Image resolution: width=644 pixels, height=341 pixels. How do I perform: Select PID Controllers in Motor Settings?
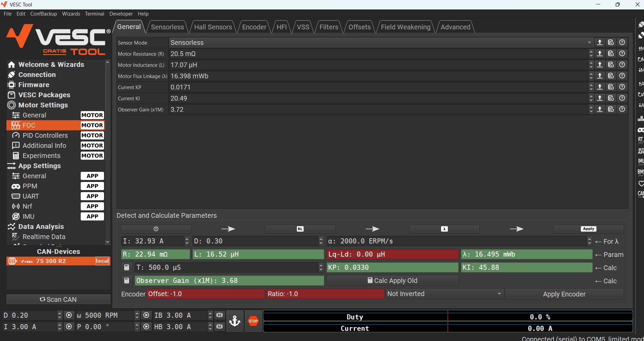(45, 135)
